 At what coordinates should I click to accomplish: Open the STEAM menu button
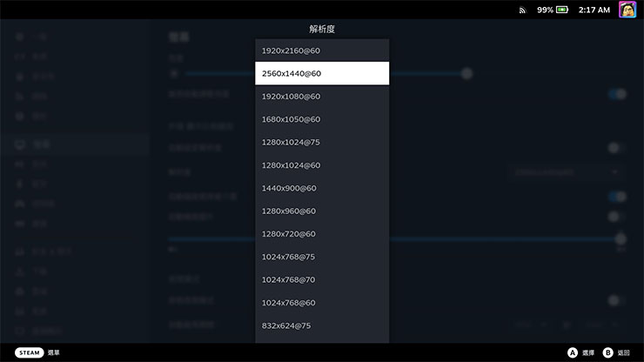pos(30,352)
